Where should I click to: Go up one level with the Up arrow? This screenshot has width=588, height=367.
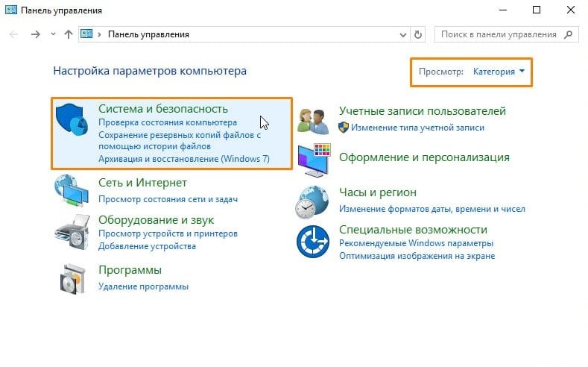[x=69, y=34]
